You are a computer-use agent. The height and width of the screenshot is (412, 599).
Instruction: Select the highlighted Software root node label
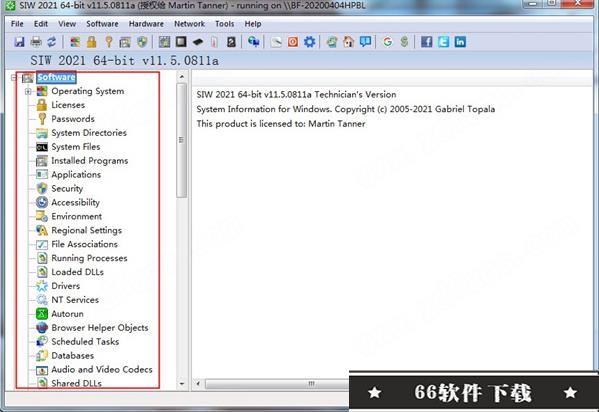[x=56, y=78]
